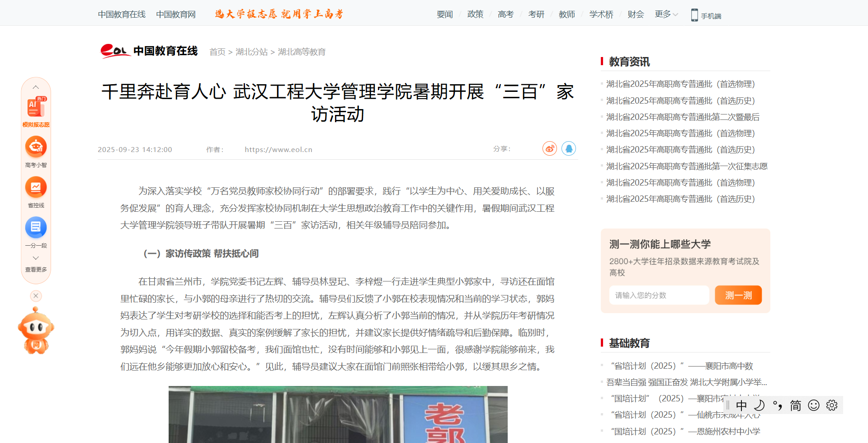Open 湖北省2025年高职高专普通批第一次征集志愿 link
The height and width of the screenshot is (443, 868).
687,167
